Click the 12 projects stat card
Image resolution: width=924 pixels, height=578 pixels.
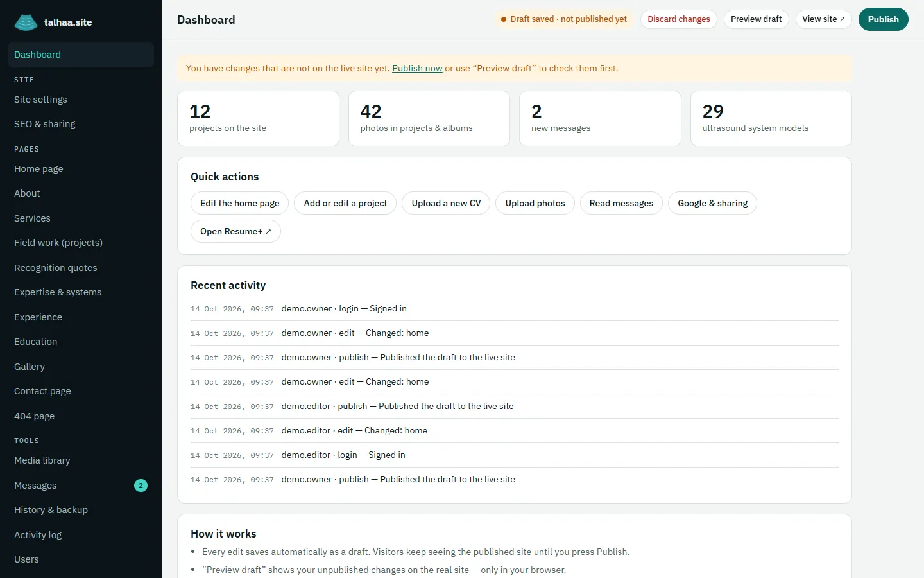coord(258,118)
